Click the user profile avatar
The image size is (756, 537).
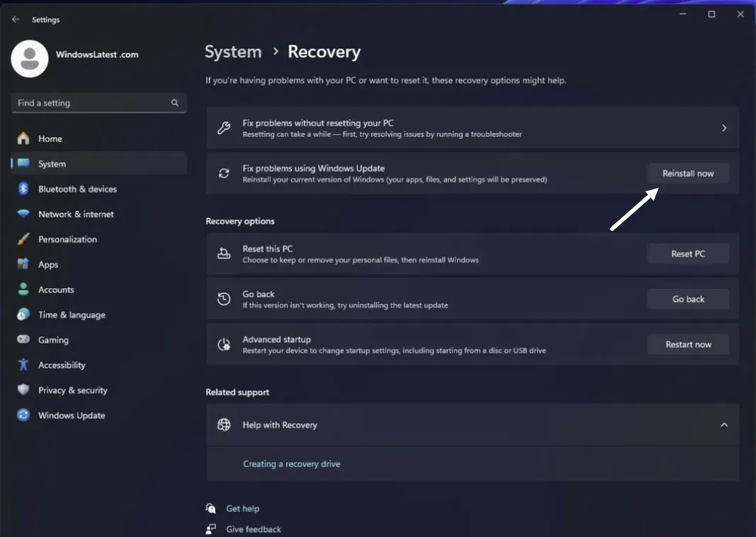click(30, 59)
